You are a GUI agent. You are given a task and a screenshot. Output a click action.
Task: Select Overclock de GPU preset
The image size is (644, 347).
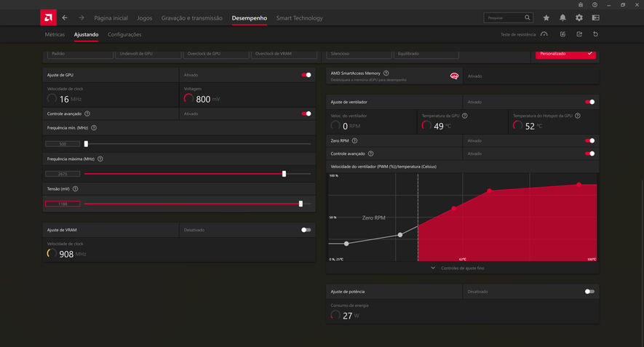[x=216, y=54]
